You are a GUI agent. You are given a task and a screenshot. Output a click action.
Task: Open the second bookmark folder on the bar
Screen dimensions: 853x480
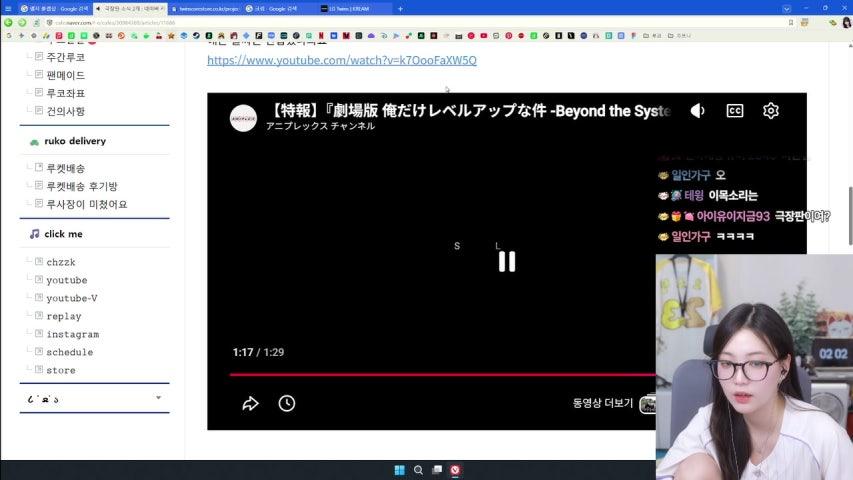(x=679, y=35)
